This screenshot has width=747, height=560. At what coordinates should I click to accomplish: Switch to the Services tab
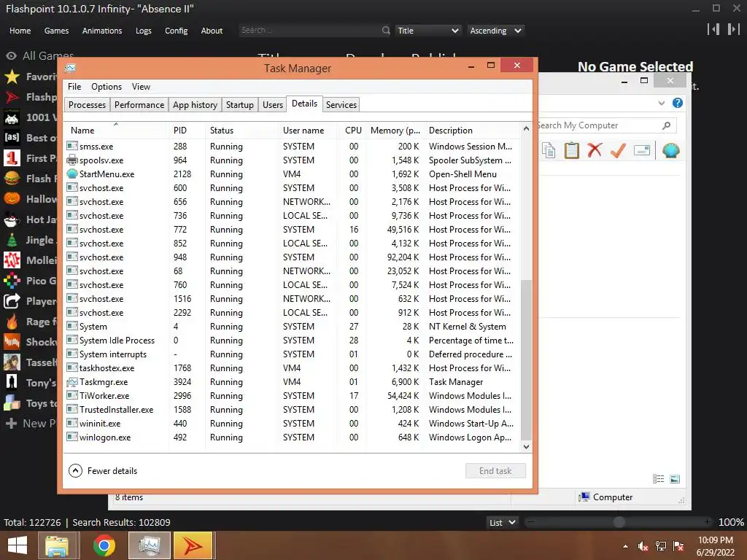[341, 105]
